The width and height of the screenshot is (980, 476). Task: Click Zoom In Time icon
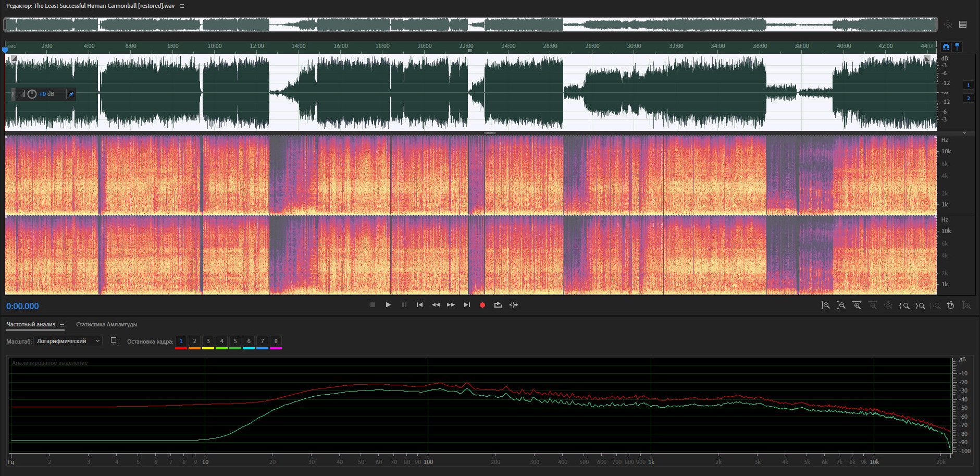pos(857,306)
